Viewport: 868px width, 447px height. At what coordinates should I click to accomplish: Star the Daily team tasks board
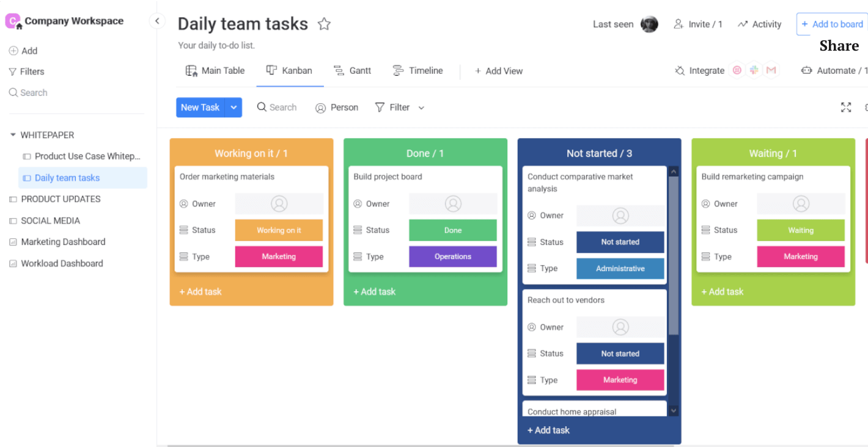tap(324, 24)
